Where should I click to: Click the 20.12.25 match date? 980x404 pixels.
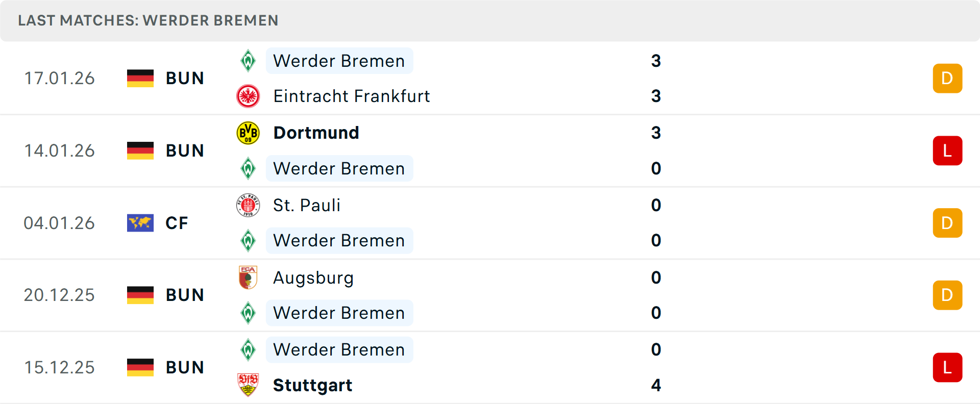(x=59, y=295)
